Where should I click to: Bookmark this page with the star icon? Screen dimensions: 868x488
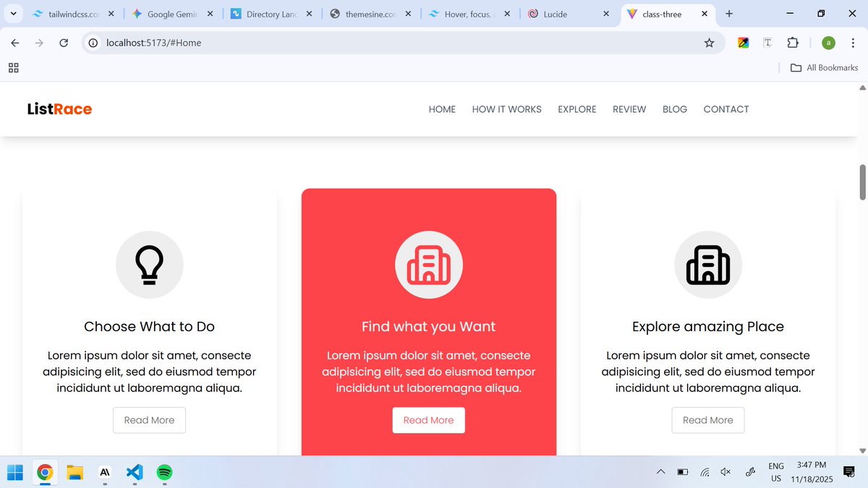point(709,43)
